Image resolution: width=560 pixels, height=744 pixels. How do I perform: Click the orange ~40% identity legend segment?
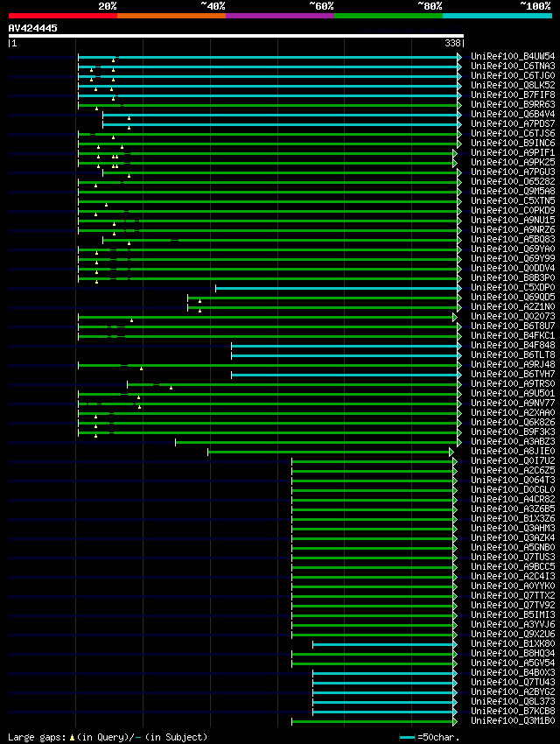coord(171,16)
